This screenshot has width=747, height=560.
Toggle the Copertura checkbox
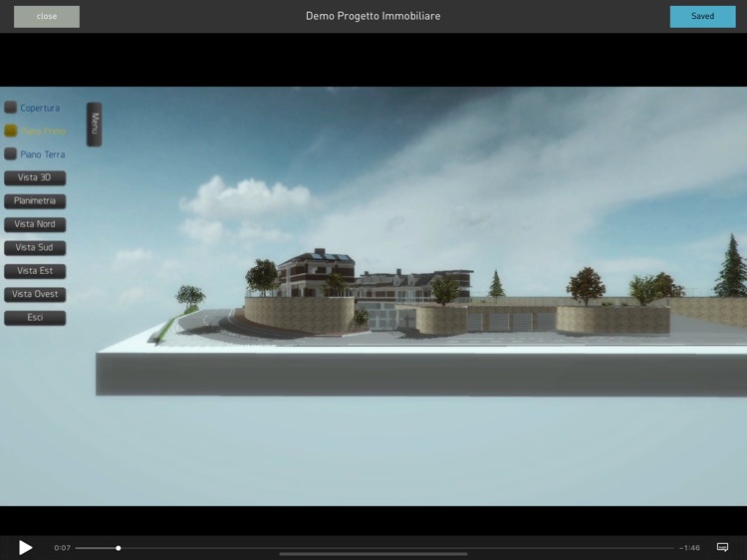pyautogui.click(x=11, y=108)
